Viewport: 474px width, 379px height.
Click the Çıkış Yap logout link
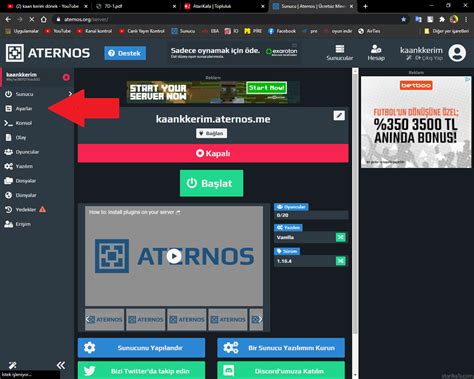(x=429, y=58)
